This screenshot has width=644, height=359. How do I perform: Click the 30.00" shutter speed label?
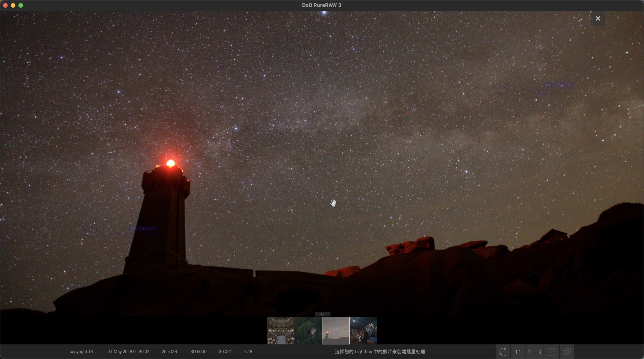pos(225,351)
